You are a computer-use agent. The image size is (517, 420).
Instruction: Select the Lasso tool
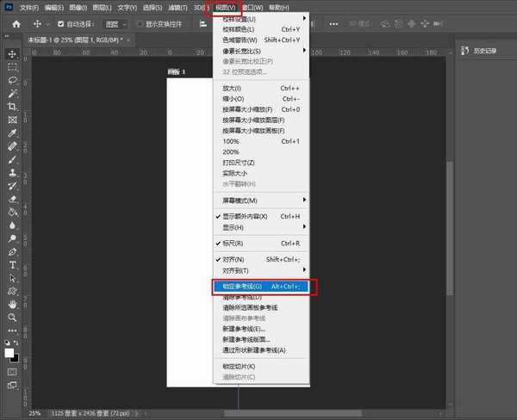[x=12, y=79]
